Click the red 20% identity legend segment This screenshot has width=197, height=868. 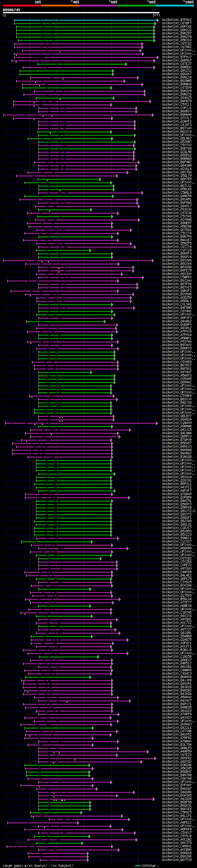(x=22, y=6)
